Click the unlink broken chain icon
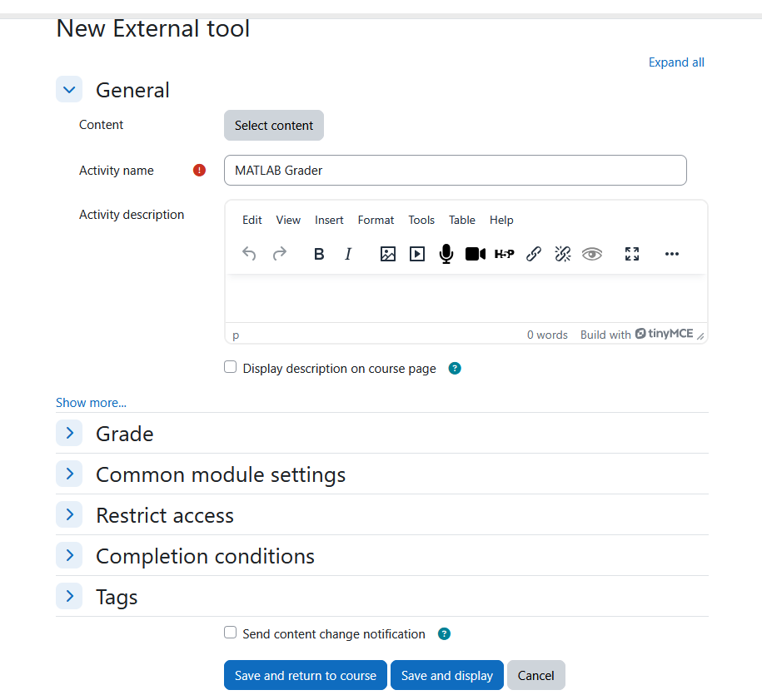 (563, 254)
